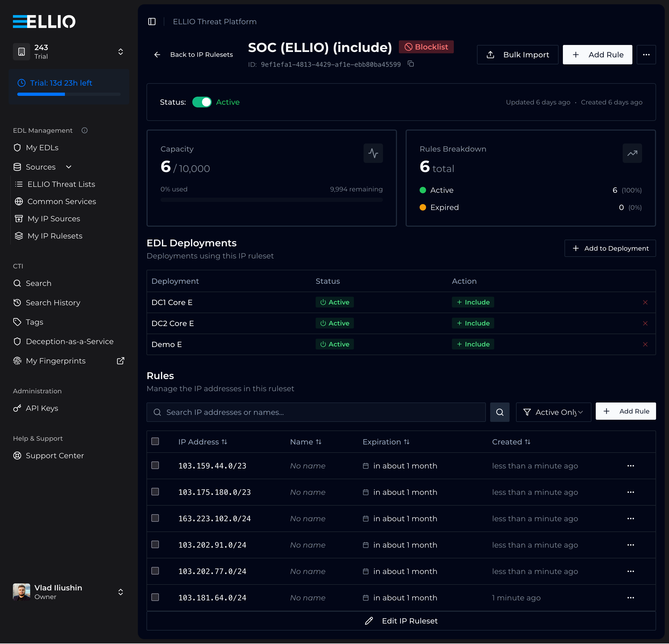This screenshot has width=669, height=644.
Task: Click the 243 organization building icon
Action: [22, 52]
